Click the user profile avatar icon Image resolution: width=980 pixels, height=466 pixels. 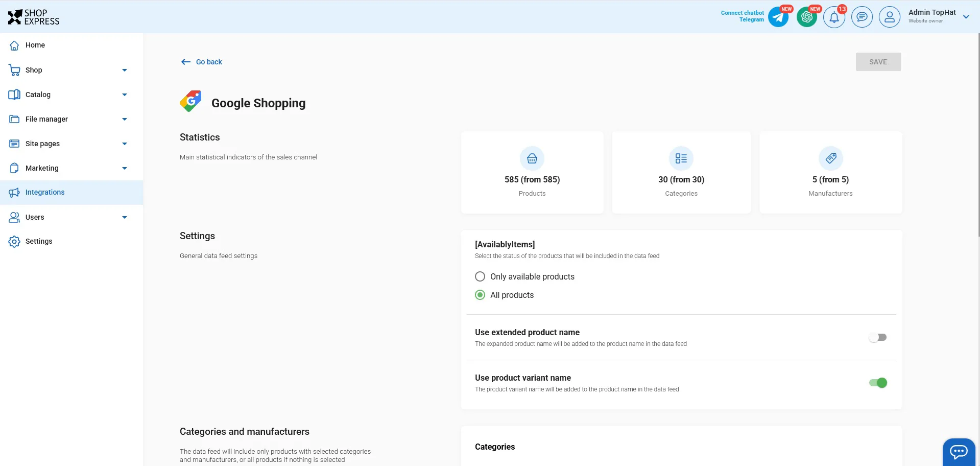pyautogui.click(x=890, y=17)
